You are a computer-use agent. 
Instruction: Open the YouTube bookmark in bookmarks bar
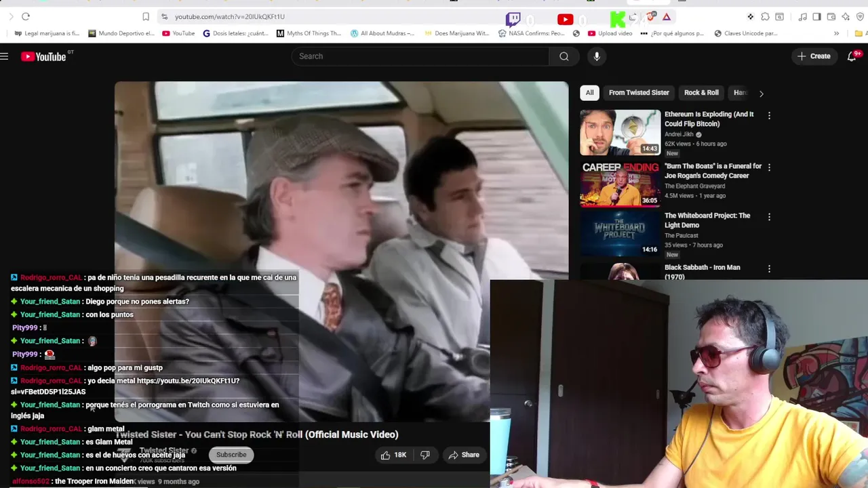click(178, 33)
